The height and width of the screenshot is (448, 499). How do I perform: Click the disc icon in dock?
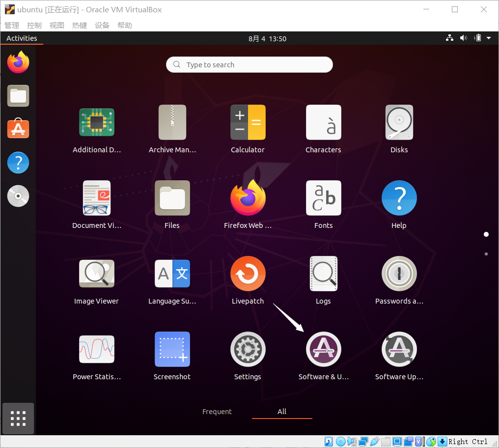point(18,196)
